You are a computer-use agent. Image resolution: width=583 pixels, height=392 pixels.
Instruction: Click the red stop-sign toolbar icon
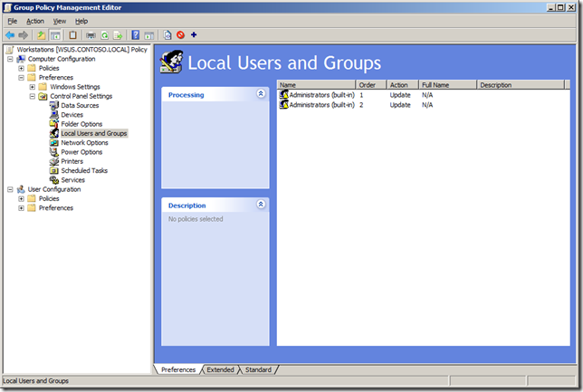181,35
